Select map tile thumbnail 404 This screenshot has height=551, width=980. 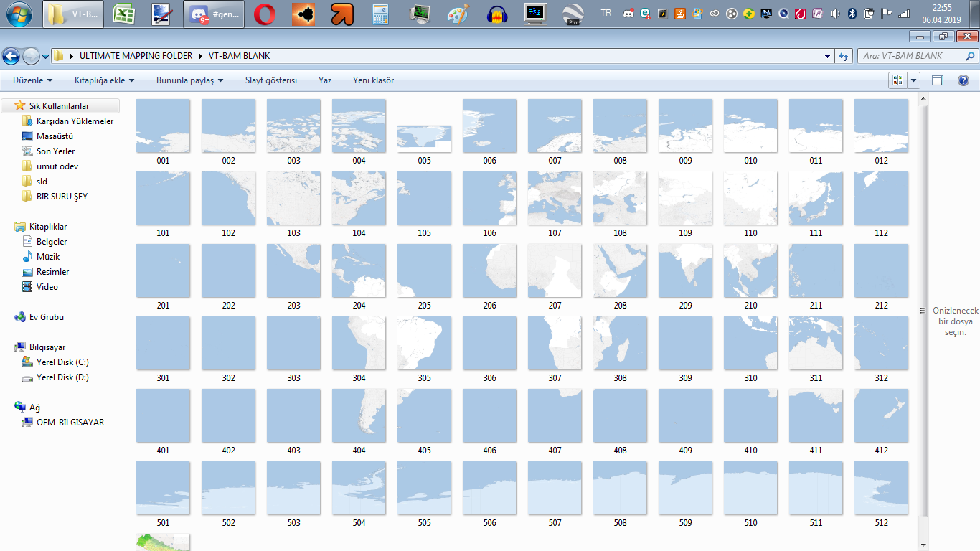(359, 416)
